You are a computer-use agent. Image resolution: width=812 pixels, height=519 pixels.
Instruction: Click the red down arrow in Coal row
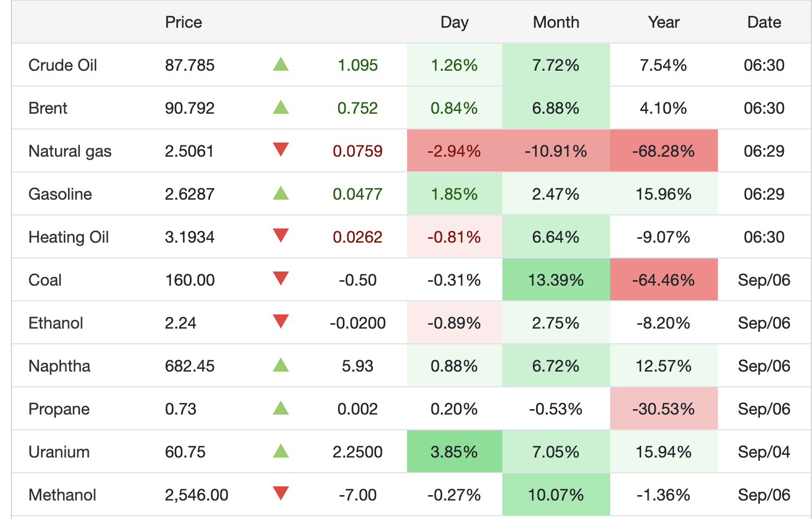tap(281, 279)
